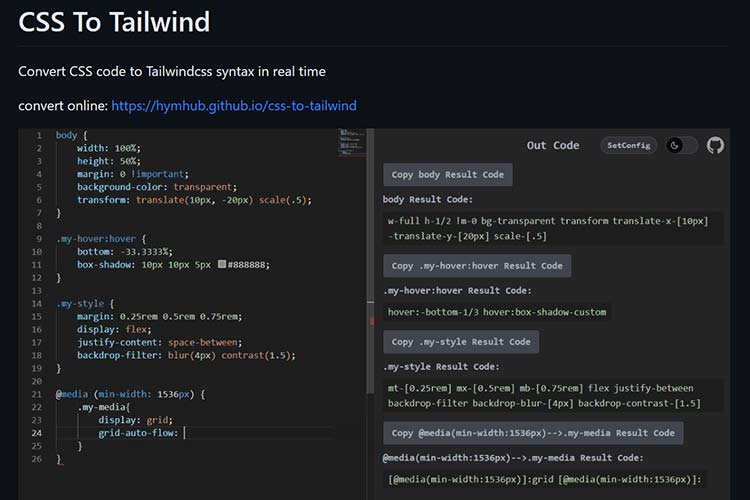Image resolution: width=750 pixels, height=500 pixels.
Task: Copy .my-style Result Code button
Action: tap(461, 342)
